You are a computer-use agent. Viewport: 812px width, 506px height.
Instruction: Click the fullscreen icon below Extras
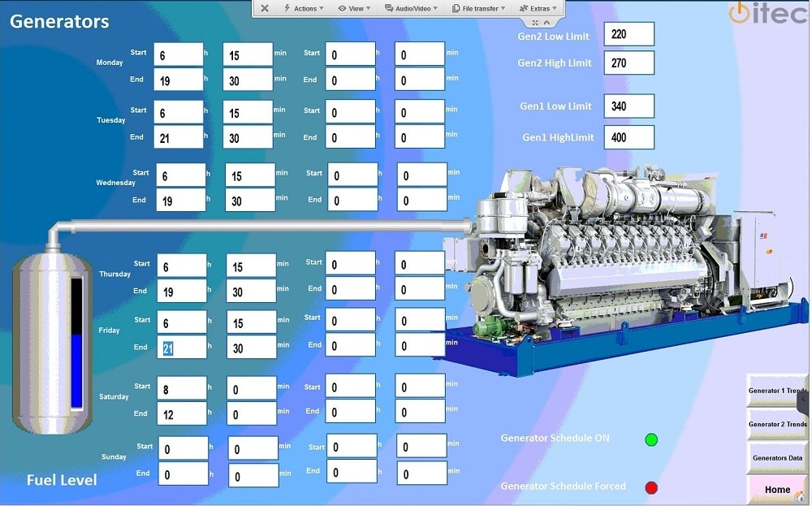click(535, 22)
